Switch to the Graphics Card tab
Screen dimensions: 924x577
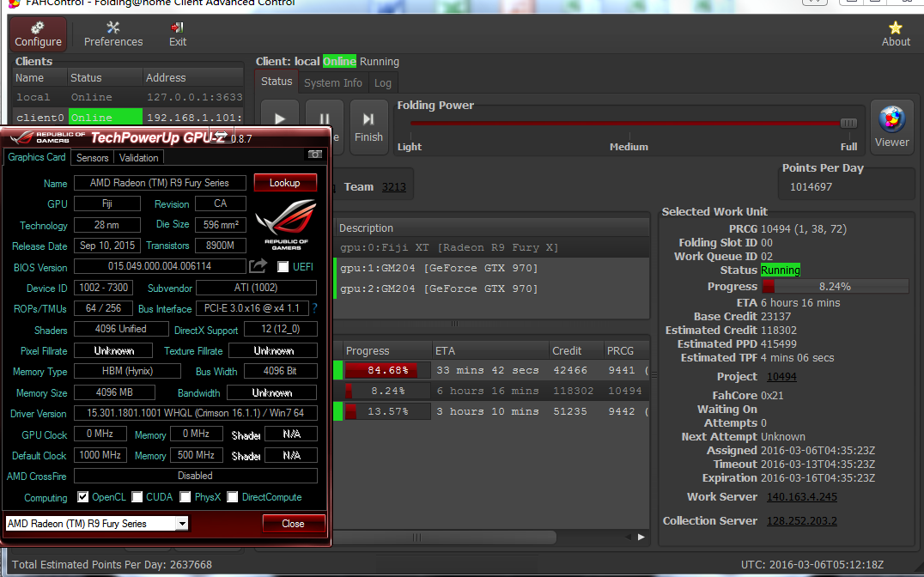point(37,157)
